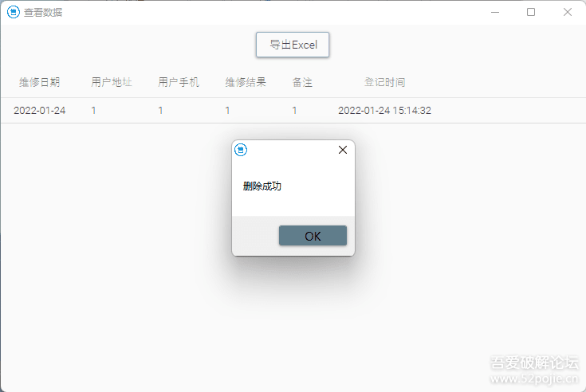This screenshot has width=586, height=392.
Task: Click the 用户地址 column header
Action: click(x=112, y=82)
